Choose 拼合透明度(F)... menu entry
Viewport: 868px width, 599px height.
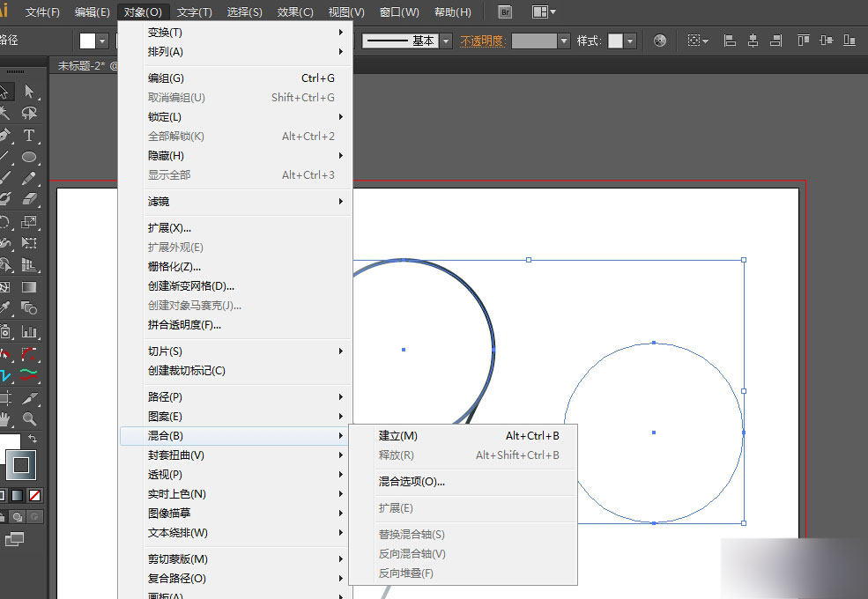coord(236,325)
